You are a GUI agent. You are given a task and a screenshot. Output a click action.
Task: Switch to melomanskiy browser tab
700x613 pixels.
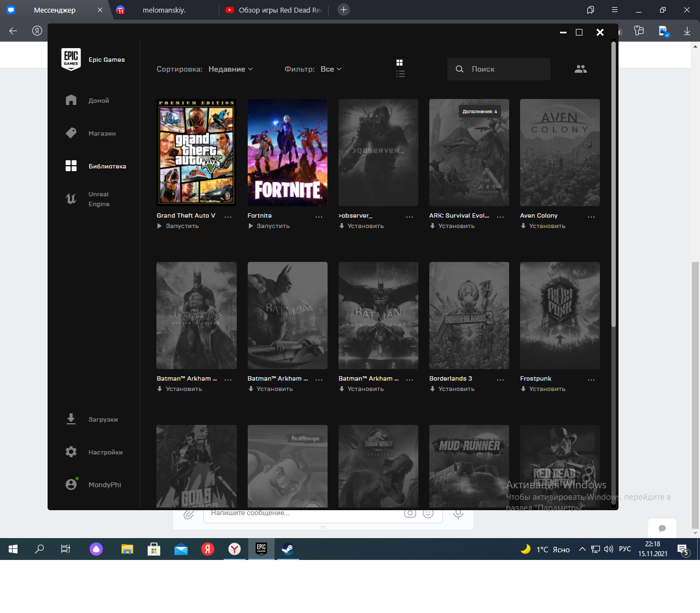(x=164, y=10)
